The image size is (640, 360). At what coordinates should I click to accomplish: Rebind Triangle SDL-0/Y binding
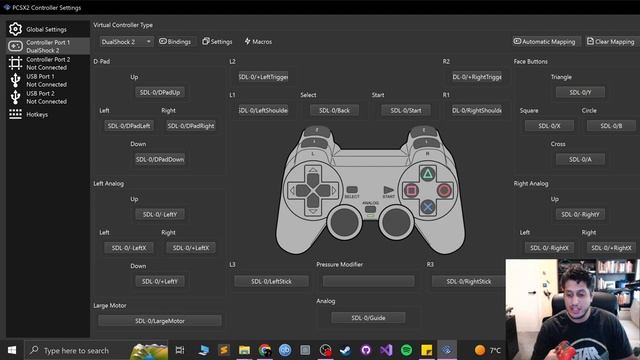point(580,93)
